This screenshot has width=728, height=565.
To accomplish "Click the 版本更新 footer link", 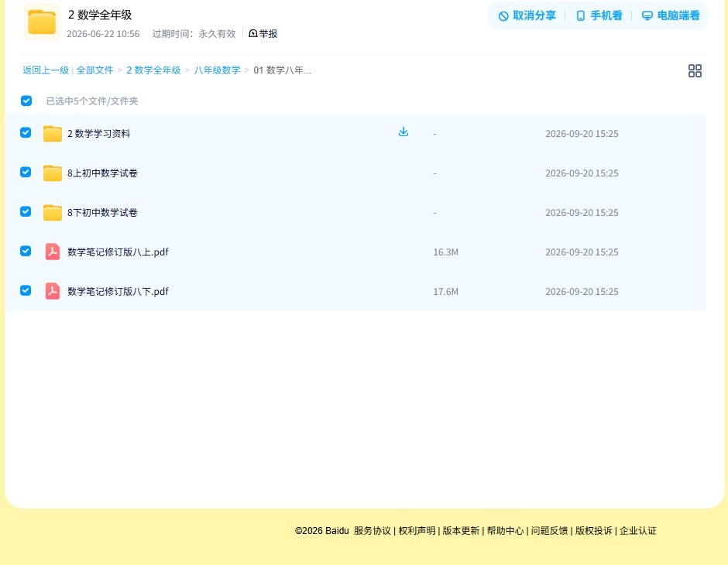I will point(461,531).
